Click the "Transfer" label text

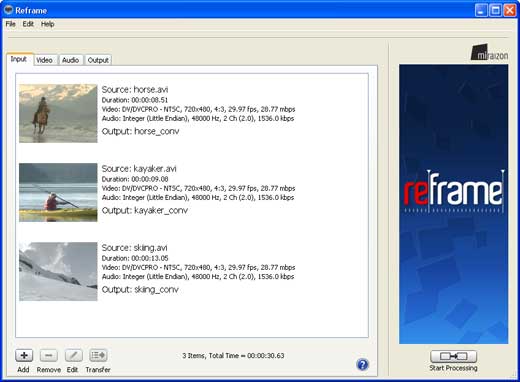[98, 370]
